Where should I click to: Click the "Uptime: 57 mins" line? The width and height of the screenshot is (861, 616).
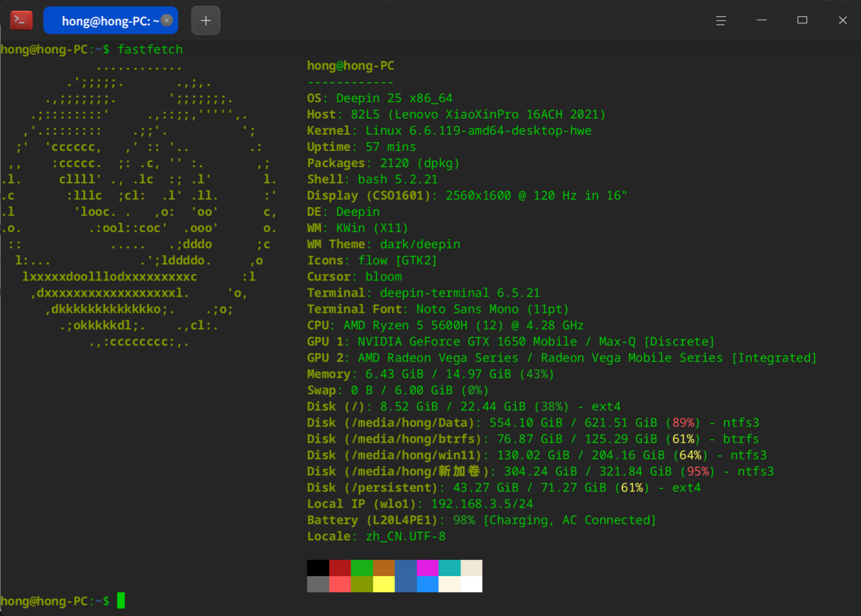[x=362, y=147]
